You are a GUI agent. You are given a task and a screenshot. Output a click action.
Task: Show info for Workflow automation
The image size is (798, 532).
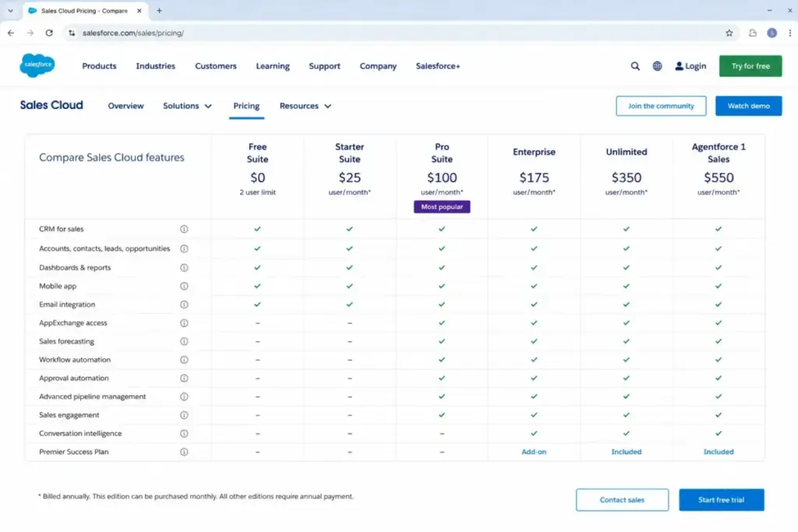(x=184, y=360)
